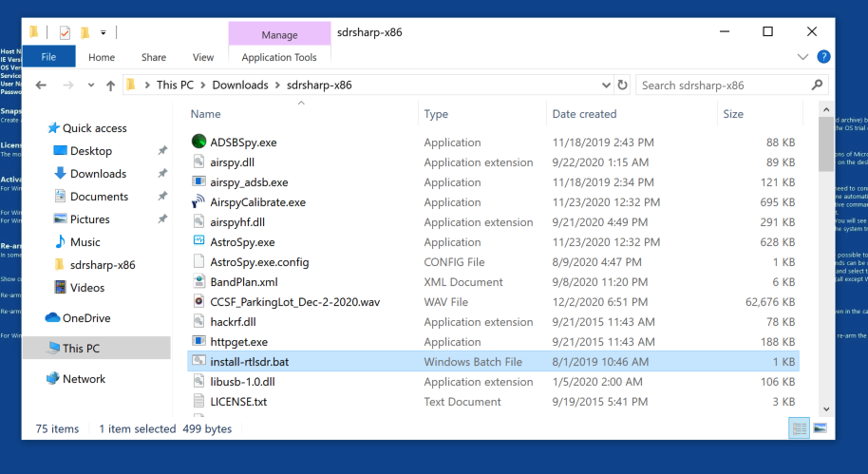This screenshot has width=868, height=474.
Task: Click the hackrf.dll file icon
Action: tap(198, 321)
